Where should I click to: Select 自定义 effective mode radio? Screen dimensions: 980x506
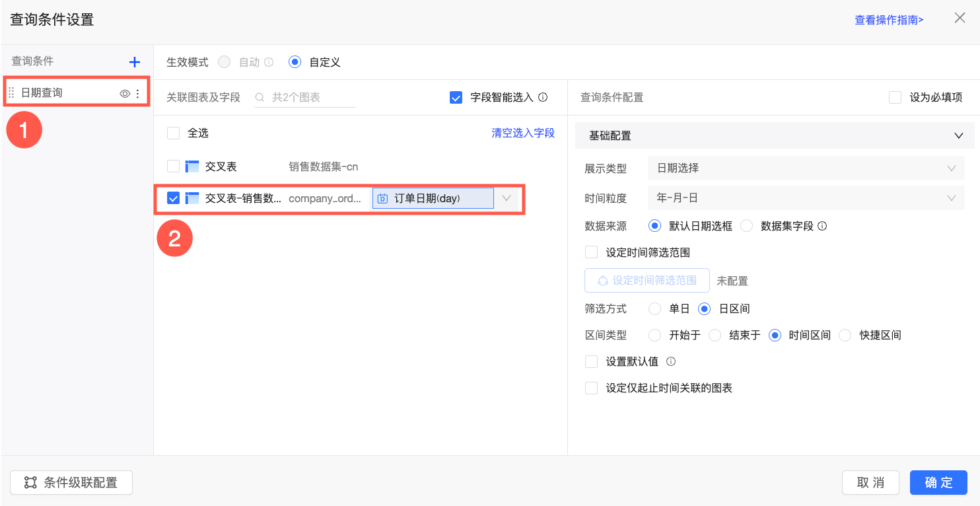click(295, 62)
